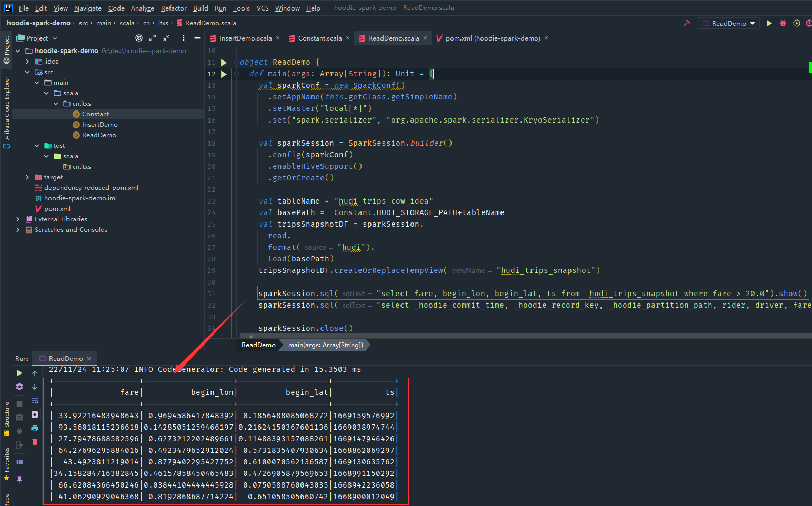Pin the ReadDemo run tab
Screen dimensions: 812x506
pyautogui.click(x=19, y=479)
